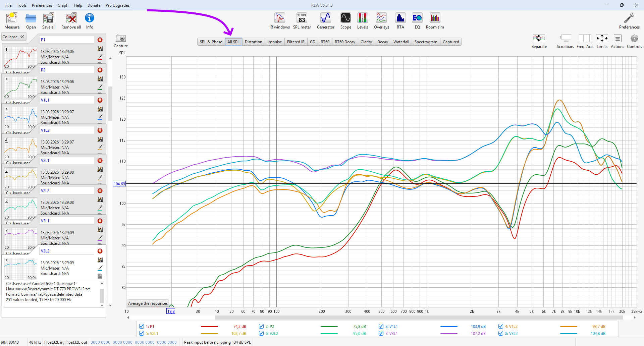Collapse the measurements panel
This screenshot has height=346, width=644.
13,37
